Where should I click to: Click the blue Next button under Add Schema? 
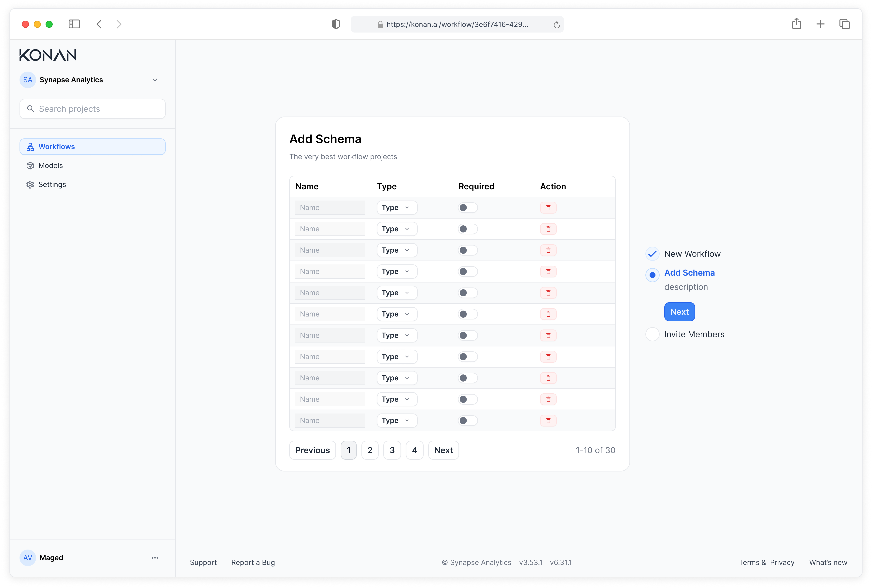tap(679, 312)
